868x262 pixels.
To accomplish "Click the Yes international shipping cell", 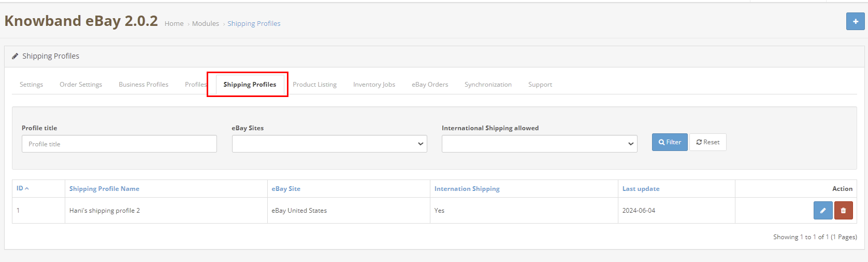I will tap(524, 211).
